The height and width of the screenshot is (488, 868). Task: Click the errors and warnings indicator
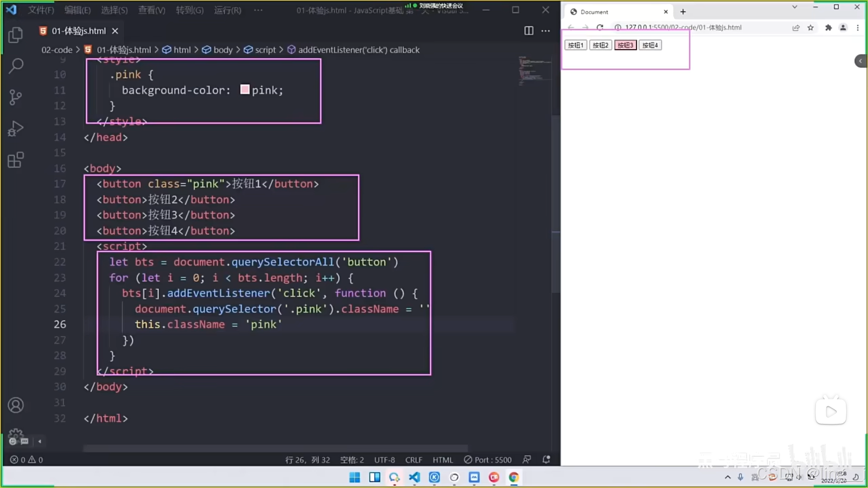[27, 460]
